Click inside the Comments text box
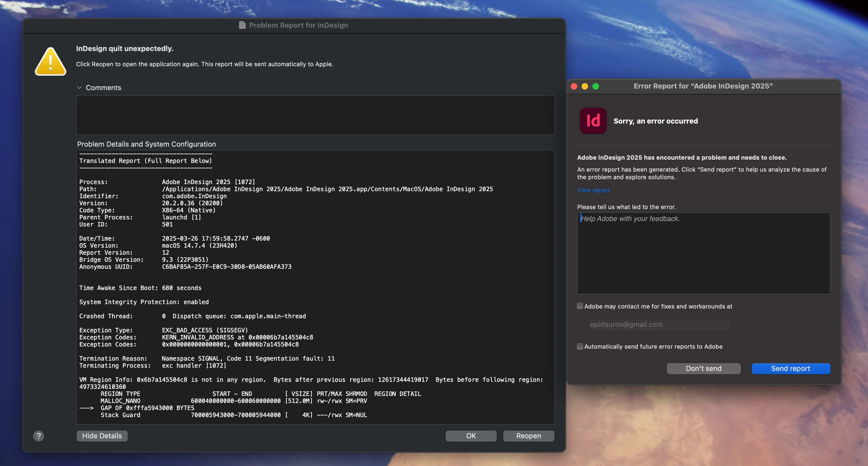 315,115
